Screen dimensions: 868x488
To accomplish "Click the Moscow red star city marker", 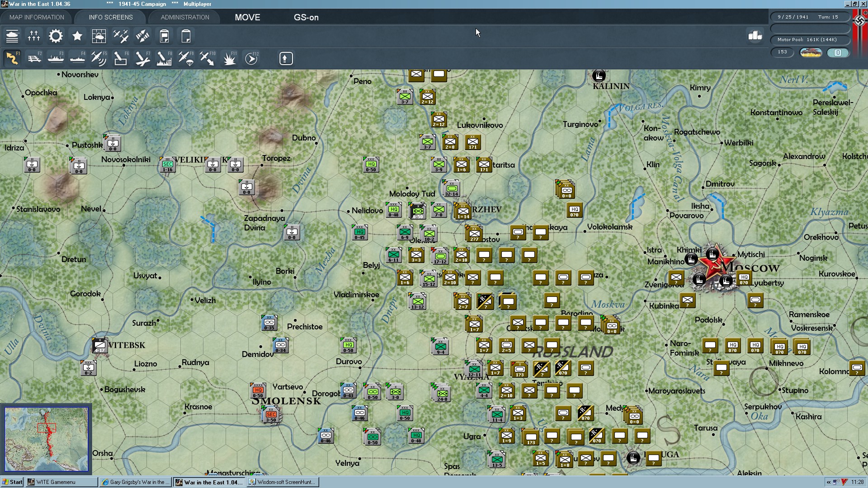I will click(716, 267).
